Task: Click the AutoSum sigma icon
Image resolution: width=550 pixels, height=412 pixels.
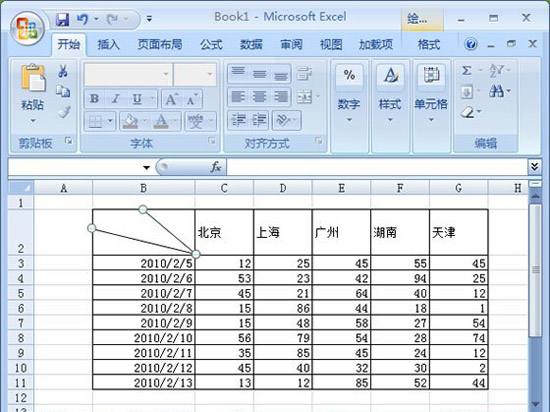Action: [466, 71]
